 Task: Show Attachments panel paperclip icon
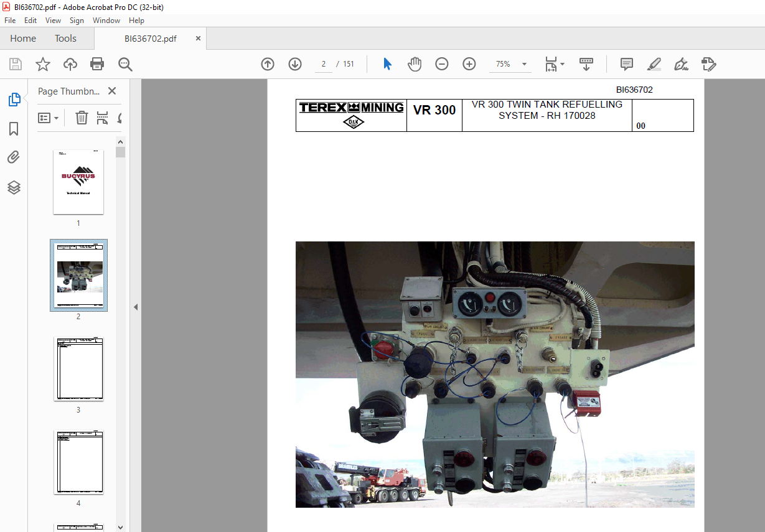click(14, 158)
